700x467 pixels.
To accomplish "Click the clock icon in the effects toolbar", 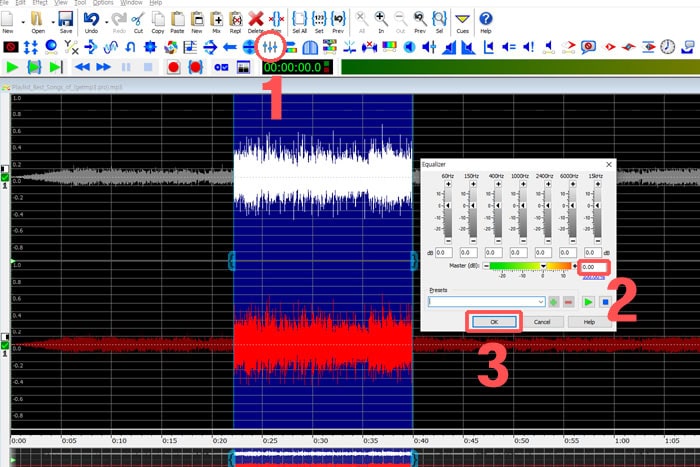I will click(x=667, y=46).
